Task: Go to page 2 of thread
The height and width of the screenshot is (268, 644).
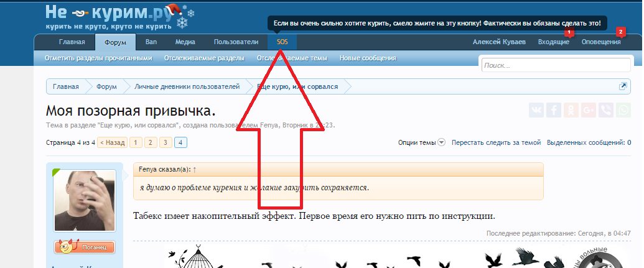Action: (151, 142)
